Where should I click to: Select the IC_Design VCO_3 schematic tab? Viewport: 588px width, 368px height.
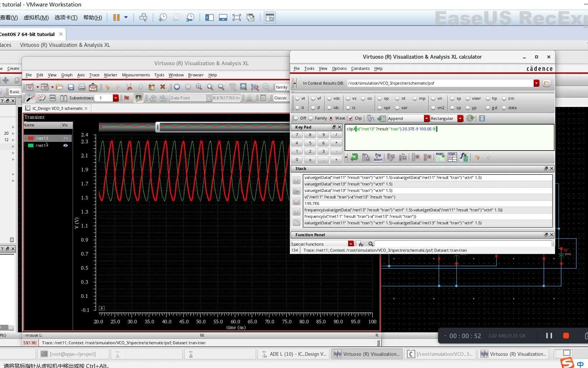point(58,108)
